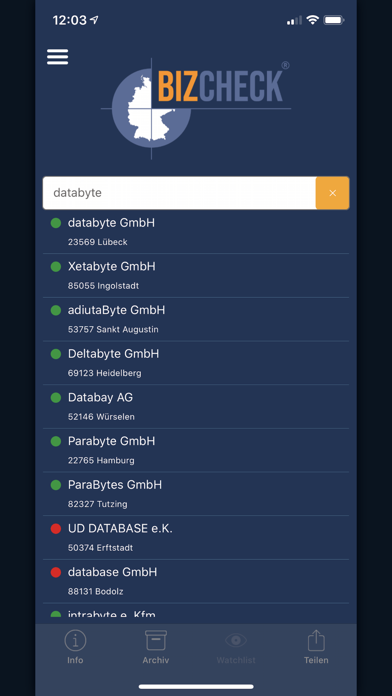
Task: Select Databay AG result
Action: coord(196,407)
